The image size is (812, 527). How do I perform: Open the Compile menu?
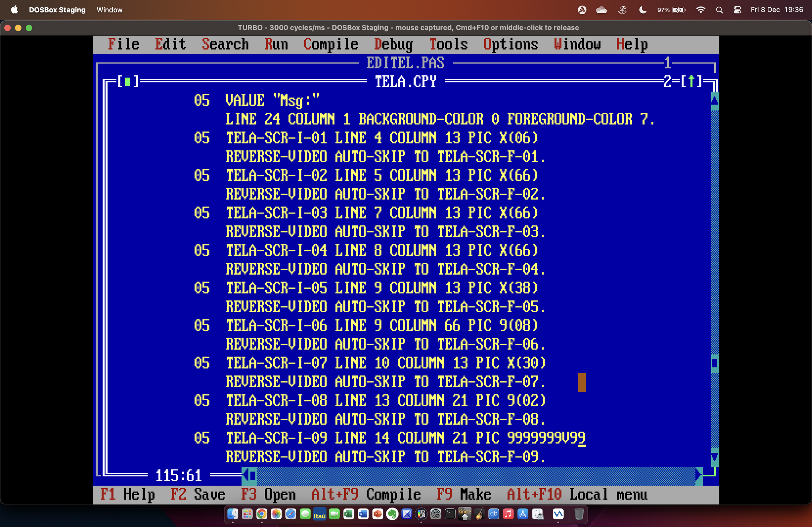[x=330, y=45]
